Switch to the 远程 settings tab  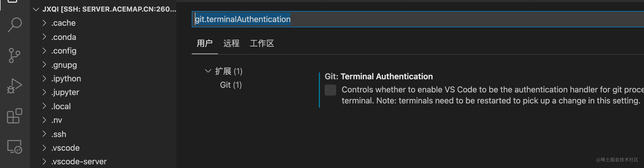[x=231, y=43]
